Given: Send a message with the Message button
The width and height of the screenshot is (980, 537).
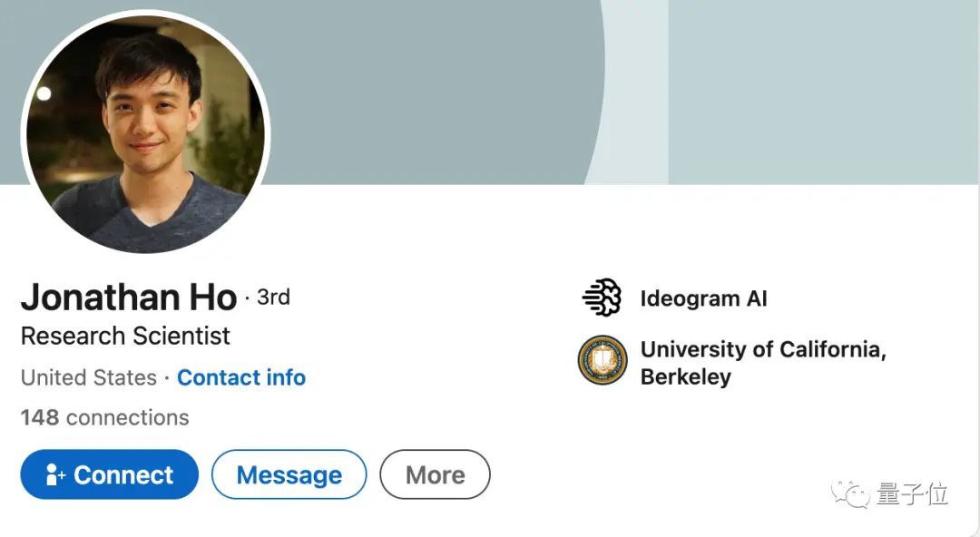Looking at the screenshot, I should [289, 474].
